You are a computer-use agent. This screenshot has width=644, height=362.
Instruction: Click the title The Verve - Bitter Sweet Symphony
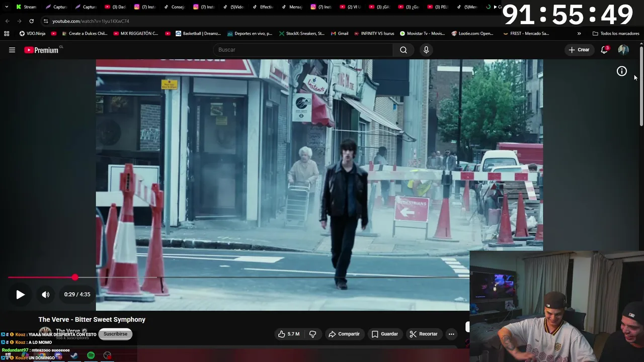[92, 319]
